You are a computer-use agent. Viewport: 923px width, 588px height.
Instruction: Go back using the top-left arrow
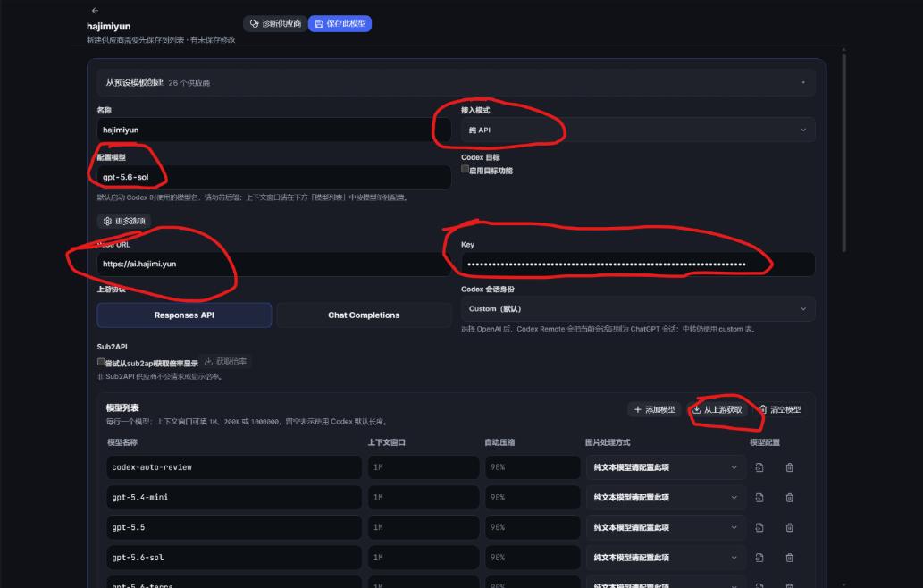pyautogui.click(x=96, y=11)
